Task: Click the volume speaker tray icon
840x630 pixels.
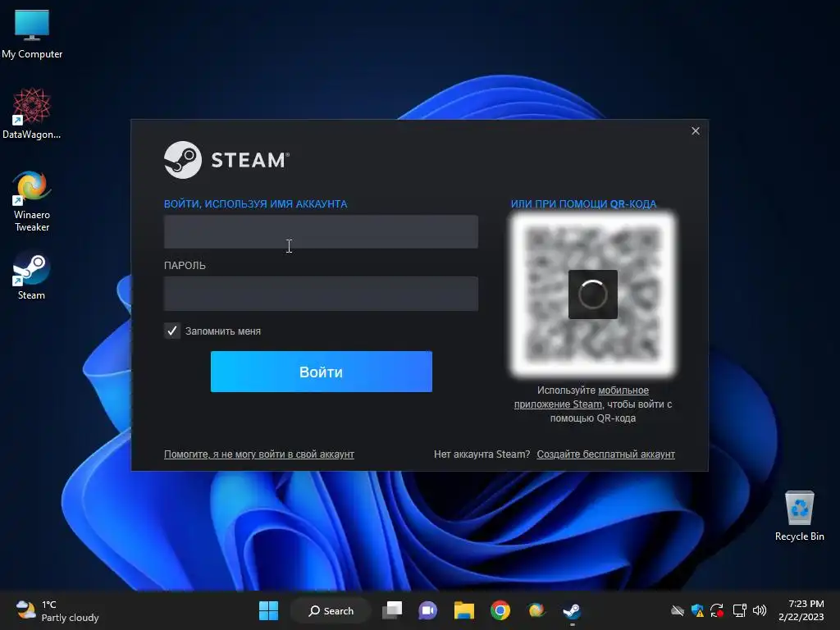Action: [760, 610]
